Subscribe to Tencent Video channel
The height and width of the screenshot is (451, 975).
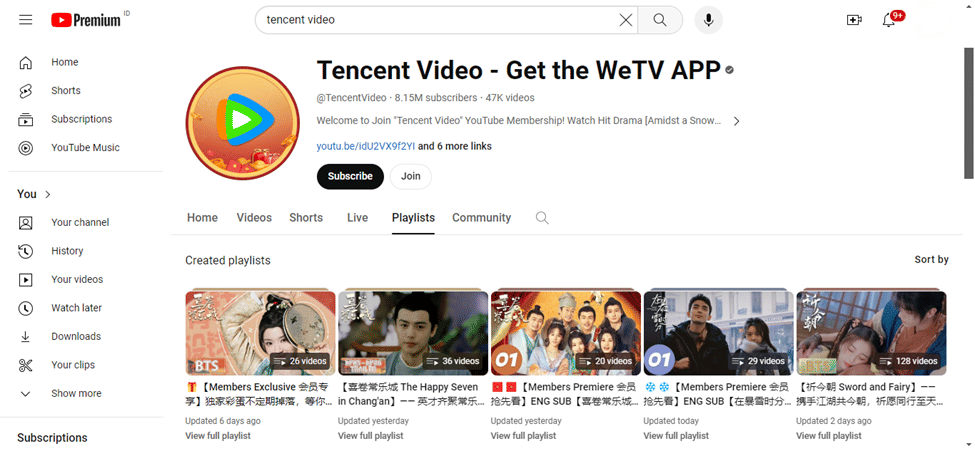[350, 176]
